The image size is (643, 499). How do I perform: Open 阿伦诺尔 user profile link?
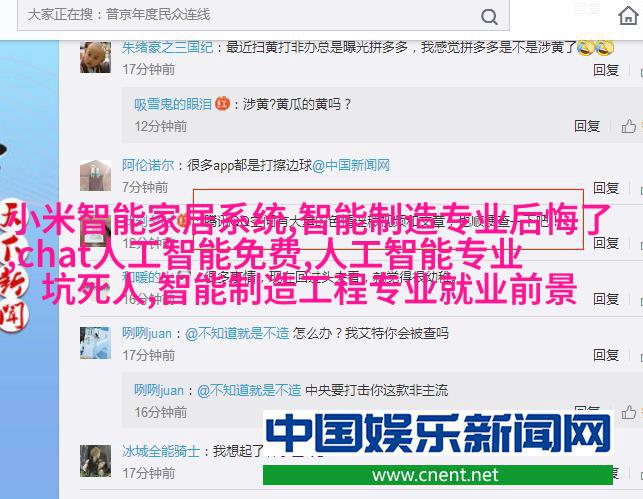click(148, 165)
